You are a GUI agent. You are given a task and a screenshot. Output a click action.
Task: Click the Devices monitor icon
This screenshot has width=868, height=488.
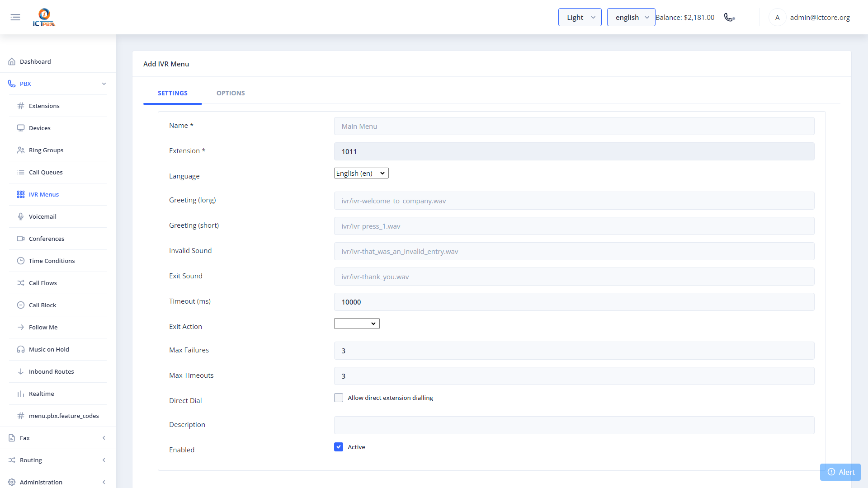[x=21, y=128]
